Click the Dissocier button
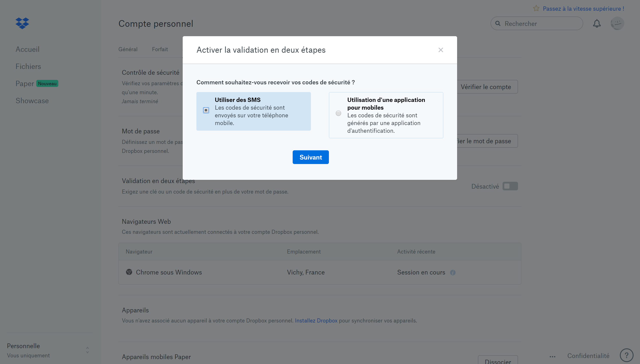This screenshot has height=364, width=640. click(x=498, y=360)
